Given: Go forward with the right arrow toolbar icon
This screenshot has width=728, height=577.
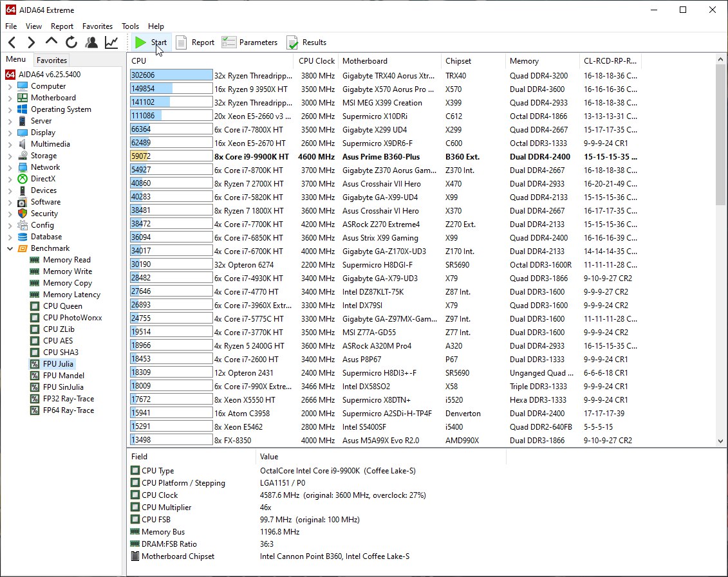Looking at the screenshot, I should pos(31,42).
